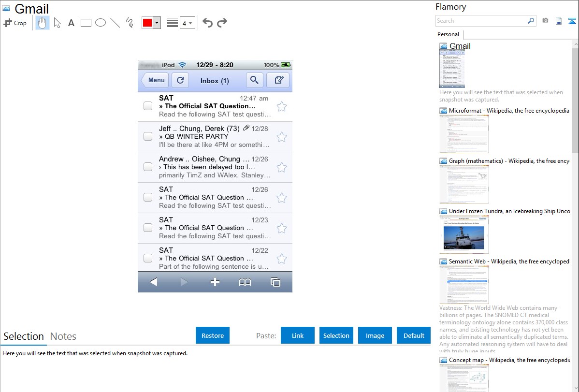The height and width of the screenshot is (392, 579).
Task: Click the paperclip attachment icon
Action: (x=246, y=128)
